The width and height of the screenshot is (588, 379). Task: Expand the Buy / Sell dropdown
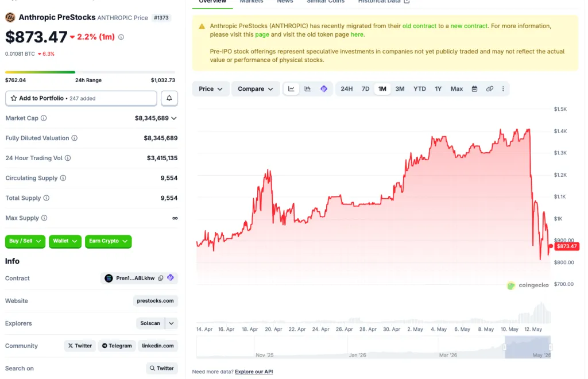pyautogui.click(x=25, y=241)
